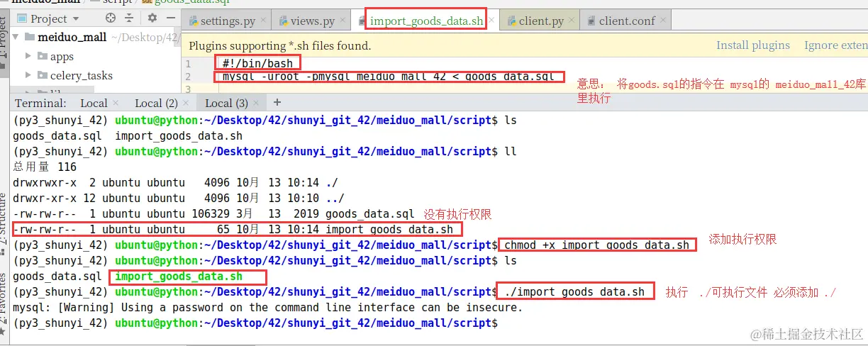Collapse the meiduo_mall root folder
This screenshot has height=346, width=868.
[x=16, y=37]
